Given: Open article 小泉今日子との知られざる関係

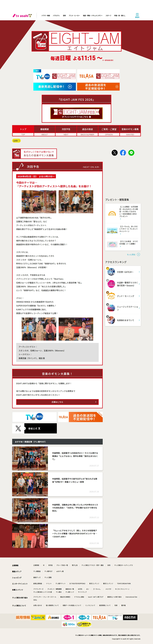Looking at the screenshot, I should tap(57, 484).
